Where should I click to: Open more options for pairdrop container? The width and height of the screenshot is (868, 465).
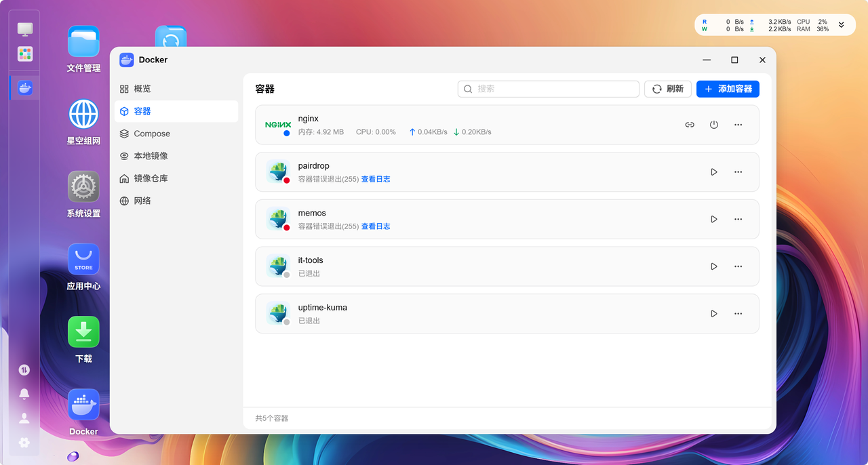(x=738, y=172)
